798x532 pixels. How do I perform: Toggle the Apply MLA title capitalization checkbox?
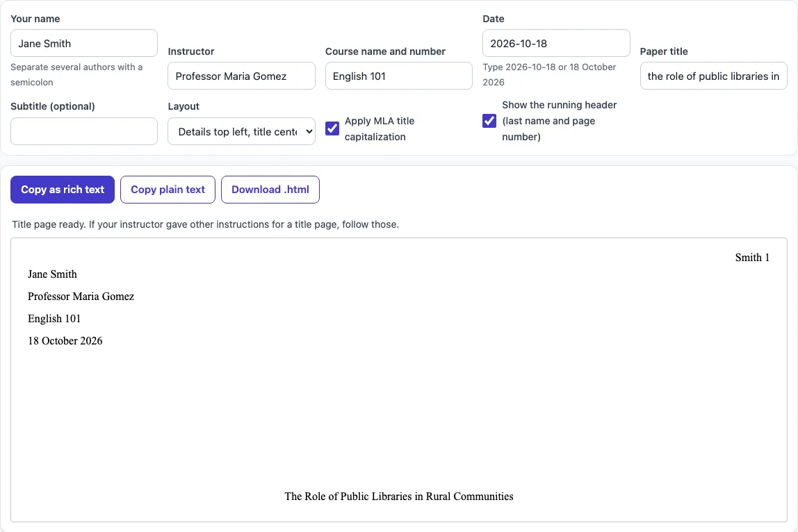click(x=332, y=128)
